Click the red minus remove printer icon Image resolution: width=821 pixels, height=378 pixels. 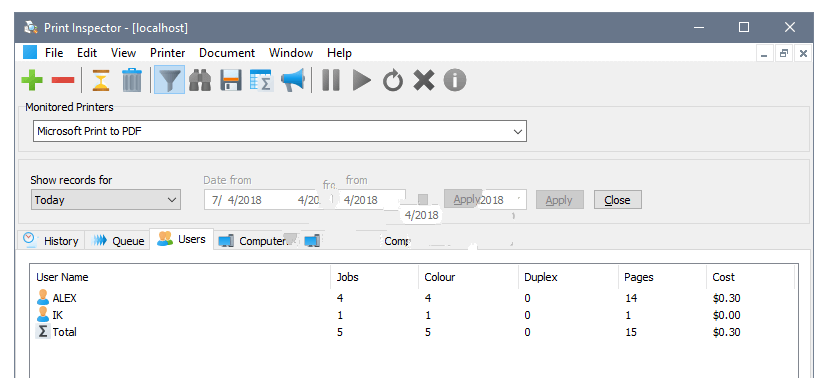point(63,81)
